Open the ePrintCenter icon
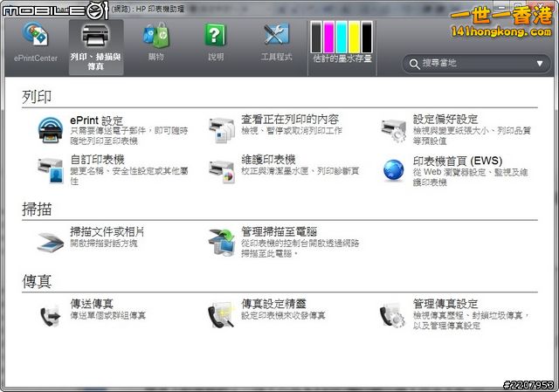 pos(35,37)
